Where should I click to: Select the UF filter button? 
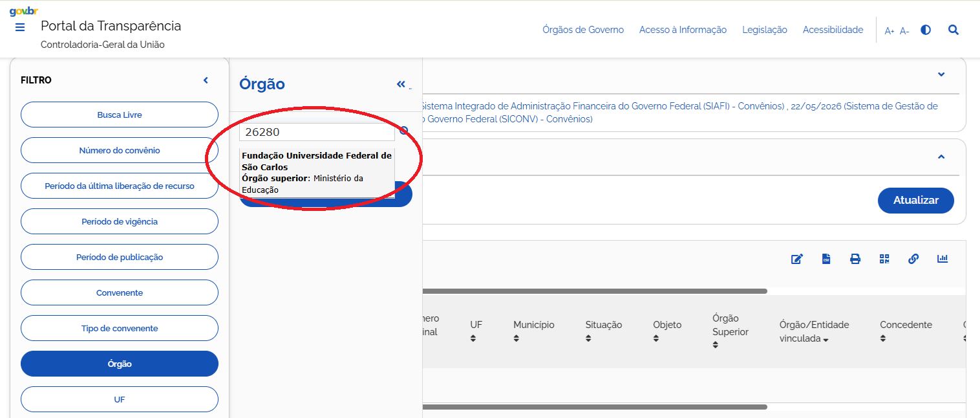120,399
